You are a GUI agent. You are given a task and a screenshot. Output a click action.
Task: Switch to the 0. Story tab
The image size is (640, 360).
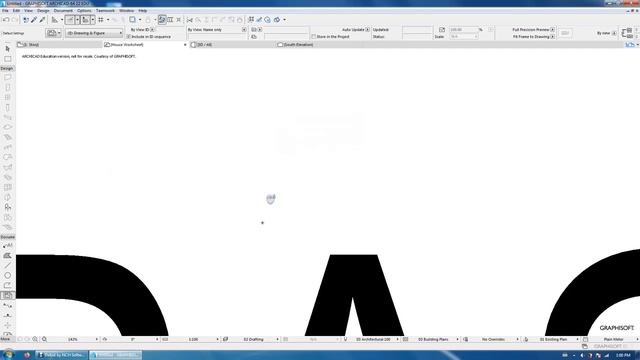coord(59,44)
